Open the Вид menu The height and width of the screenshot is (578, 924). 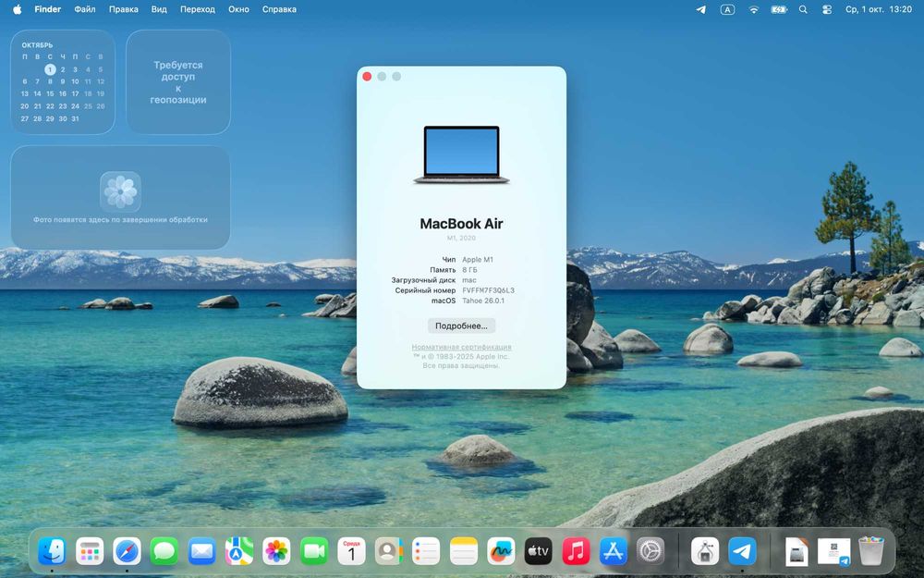tap(159, 9)
